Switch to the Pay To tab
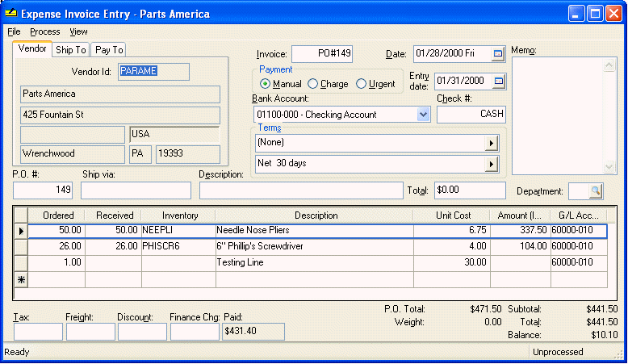The width and height of the screenshot is (628, 364). tap(109, 50)
